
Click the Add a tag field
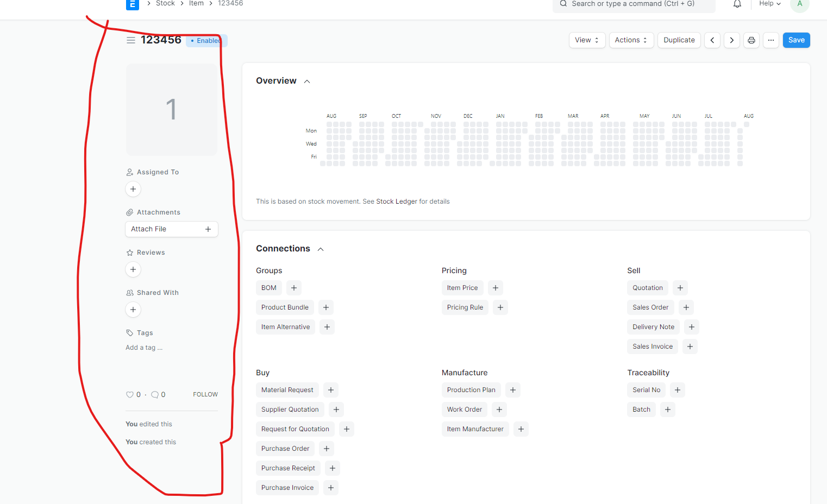pyautogui.click(x=143, y=347)
